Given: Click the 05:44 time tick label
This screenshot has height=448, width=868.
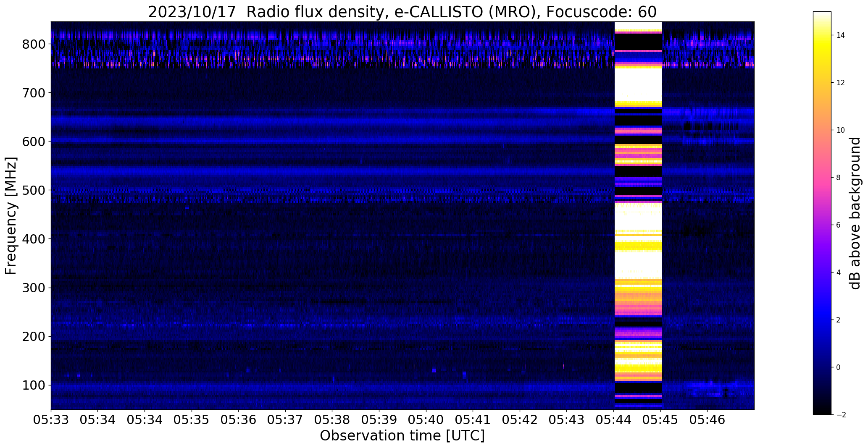Looking at the screenshot, I should (x=614, y=419).
